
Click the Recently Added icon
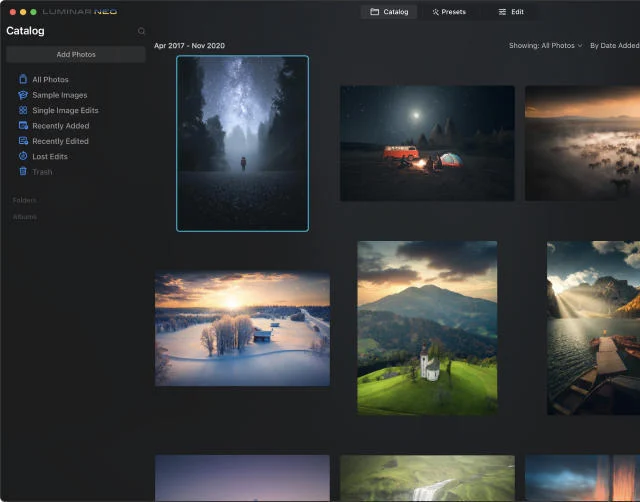click(23, 126)
